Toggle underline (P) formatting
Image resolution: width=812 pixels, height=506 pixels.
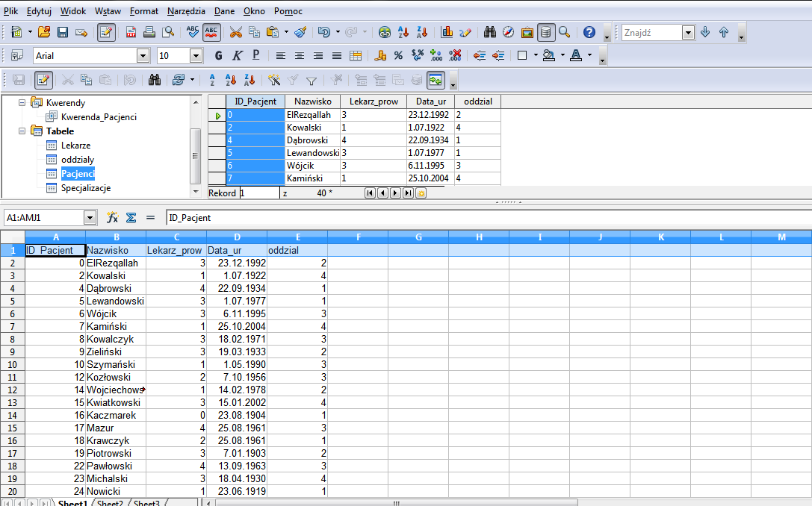click(x=255, y=55)
